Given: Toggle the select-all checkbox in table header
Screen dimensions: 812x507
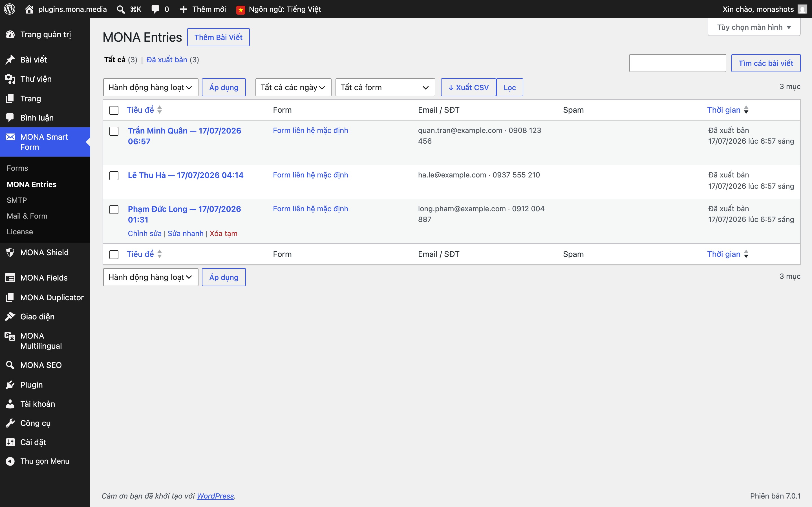Looking at the screenshot, I should [114, 110].
